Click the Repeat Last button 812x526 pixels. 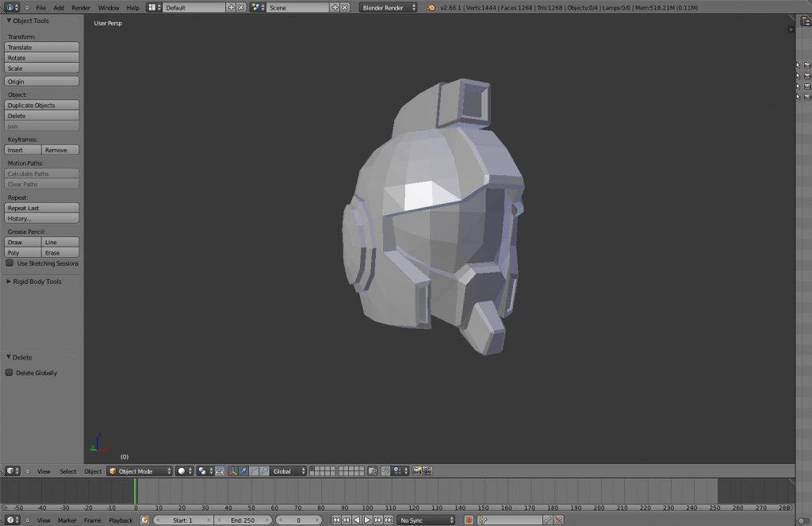tap(41, 208)
